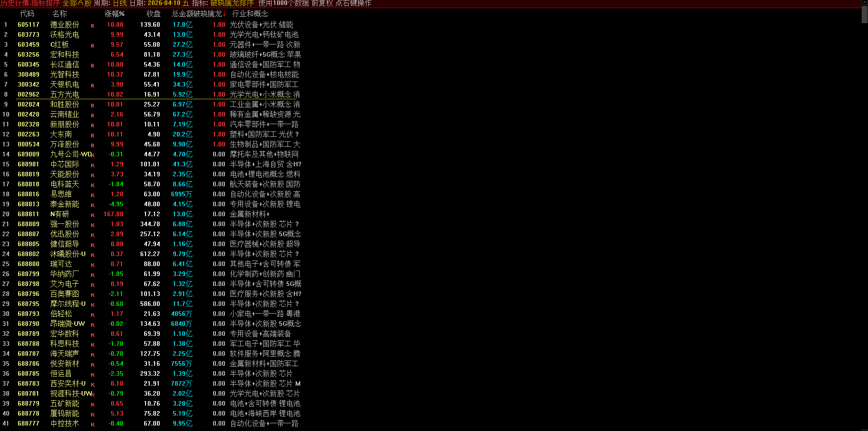Click the R marker next to 长江通信
Viewport: 868px width, 431px height.
(x=93, y=66)
